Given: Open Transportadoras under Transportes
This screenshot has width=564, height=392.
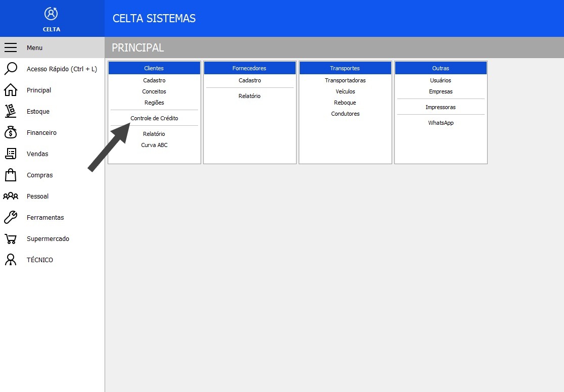Looking at the screenshot, I should click(345, 80).
